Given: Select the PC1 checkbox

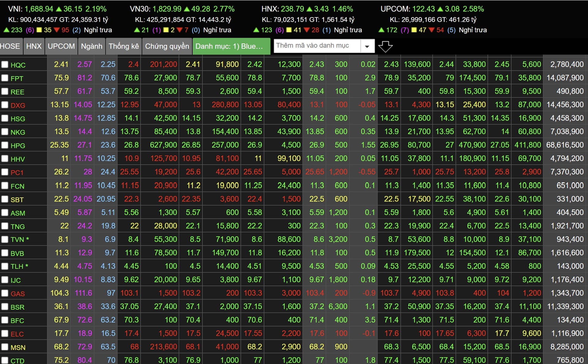Looking at the screenshot, I should [5, 172].
